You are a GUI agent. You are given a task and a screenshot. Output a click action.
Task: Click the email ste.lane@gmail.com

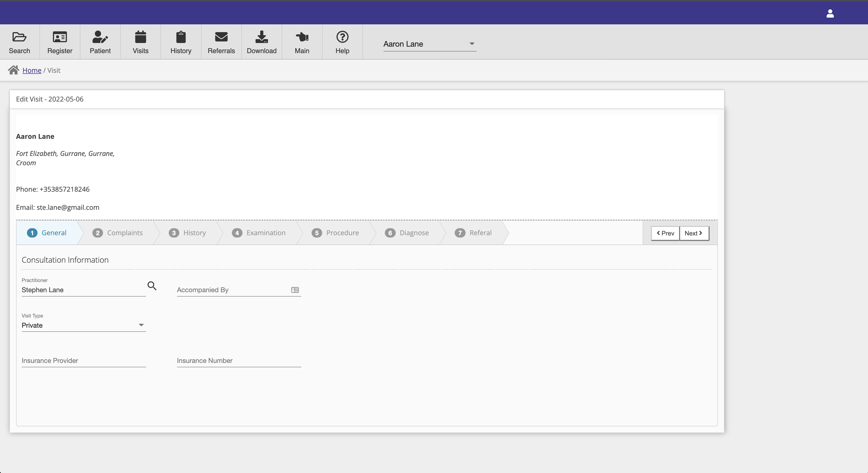(x=68, y=207)
